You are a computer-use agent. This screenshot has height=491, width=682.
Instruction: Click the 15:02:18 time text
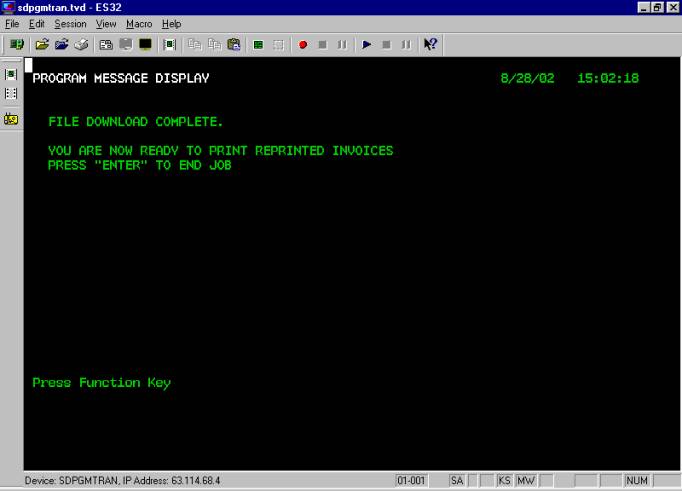click(x=608, y=78)
